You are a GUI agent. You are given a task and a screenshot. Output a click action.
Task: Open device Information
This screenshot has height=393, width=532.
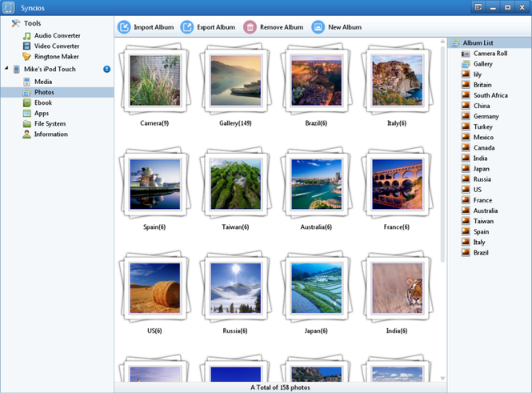[45, 134]
